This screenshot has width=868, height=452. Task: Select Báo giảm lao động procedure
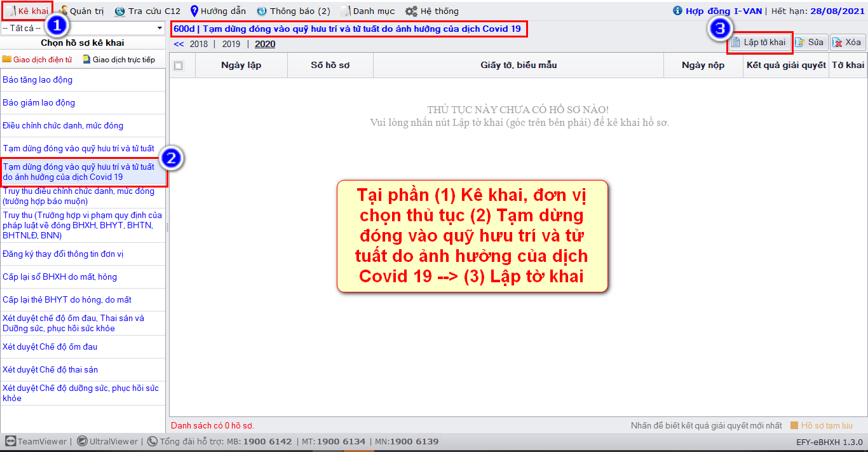point(83,103)
